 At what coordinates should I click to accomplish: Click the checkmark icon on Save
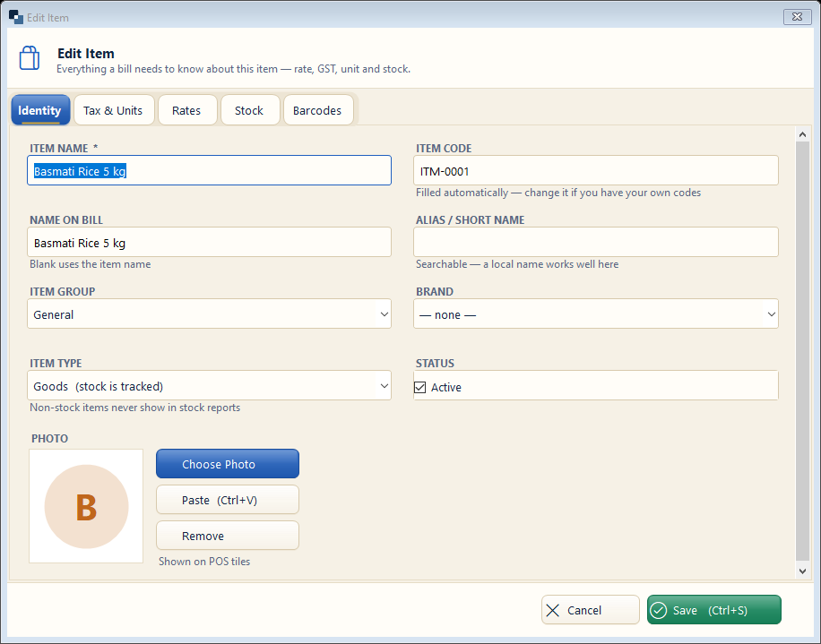click(659, 610)
